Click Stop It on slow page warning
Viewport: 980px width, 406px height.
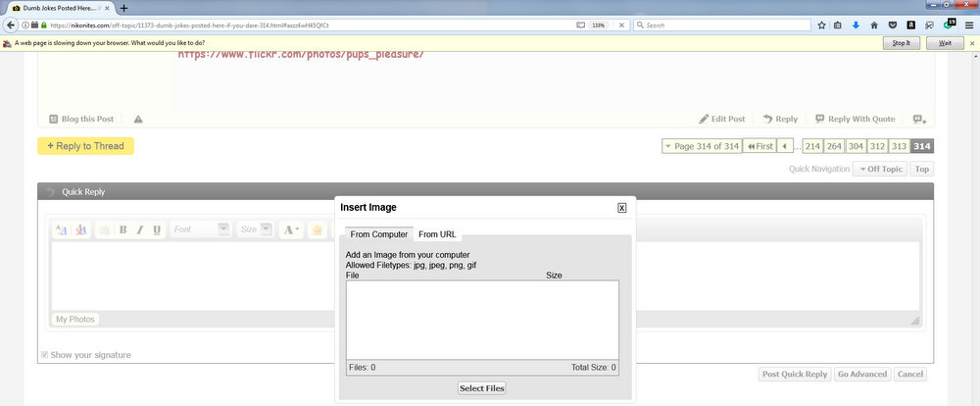point(902,43)
